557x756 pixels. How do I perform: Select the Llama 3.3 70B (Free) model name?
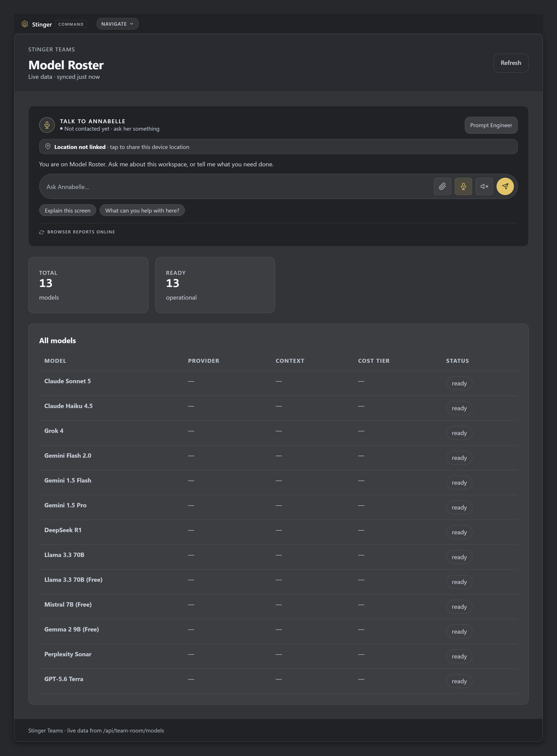[x=74, y=580]
